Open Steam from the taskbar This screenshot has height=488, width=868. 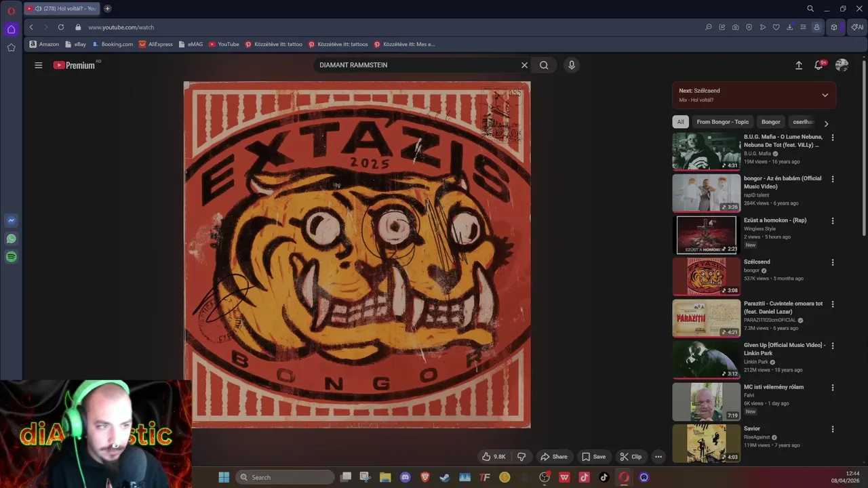[x=445, y=477]
